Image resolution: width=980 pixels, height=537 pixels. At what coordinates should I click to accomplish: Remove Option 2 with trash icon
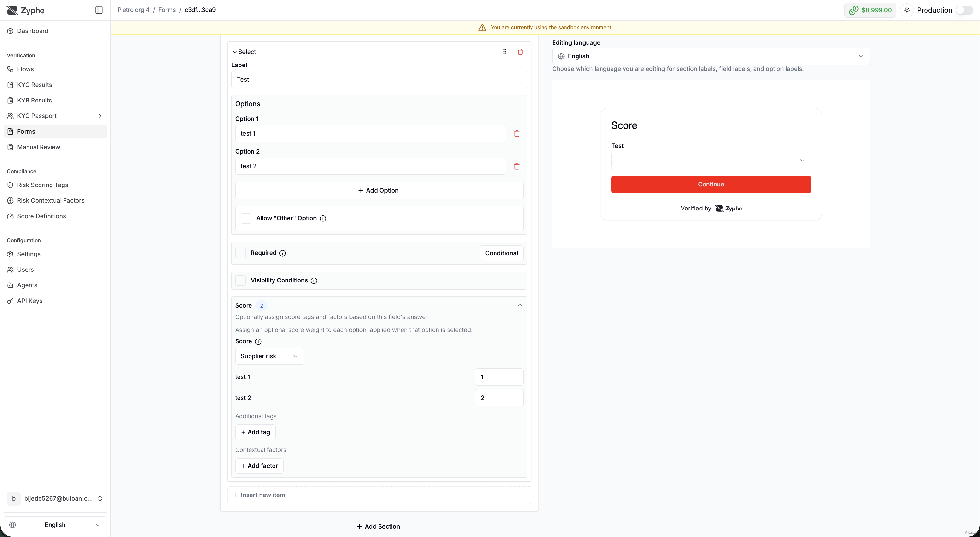(517, 166)
